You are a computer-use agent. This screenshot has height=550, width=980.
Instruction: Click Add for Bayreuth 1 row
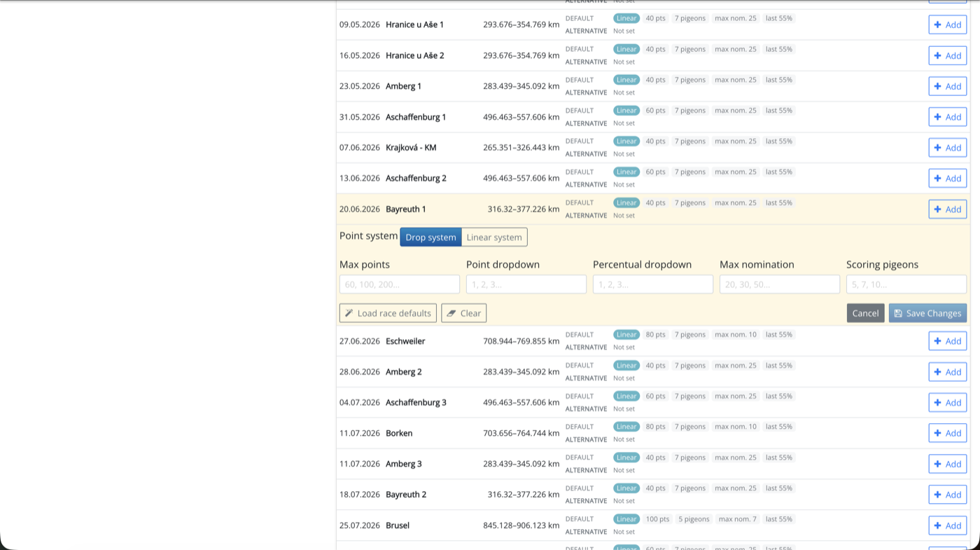pyautogui.click(x=947, y=209)
